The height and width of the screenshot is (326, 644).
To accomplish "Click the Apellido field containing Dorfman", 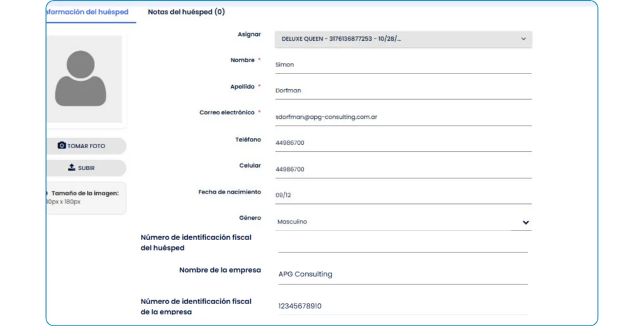I will point(403,90).
